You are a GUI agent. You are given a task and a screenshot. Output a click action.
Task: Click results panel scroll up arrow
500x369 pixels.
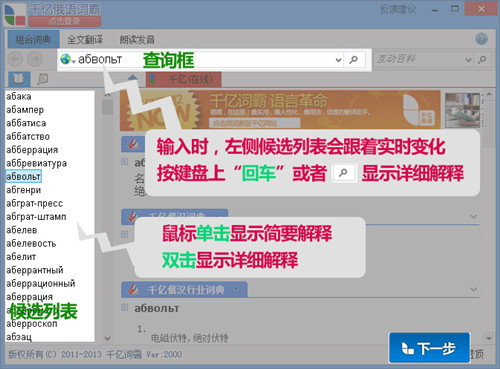pos(489,95)
